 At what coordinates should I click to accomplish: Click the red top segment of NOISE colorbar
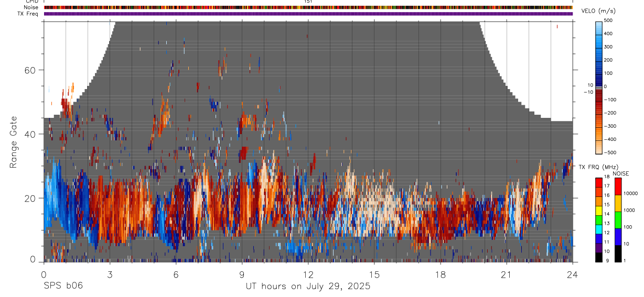coord(618,186)
